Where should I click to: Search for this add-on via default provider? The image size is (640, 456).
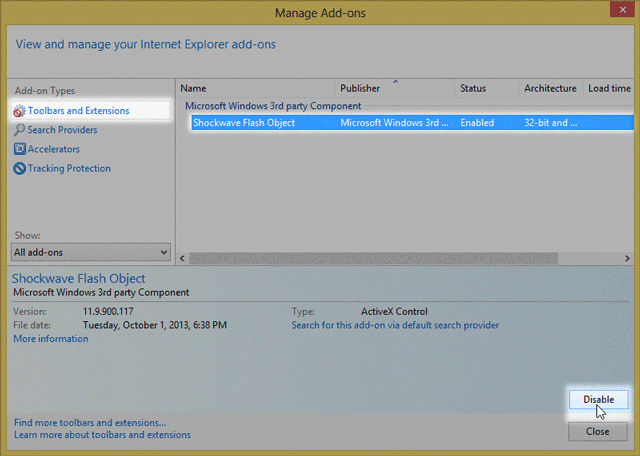395,325
